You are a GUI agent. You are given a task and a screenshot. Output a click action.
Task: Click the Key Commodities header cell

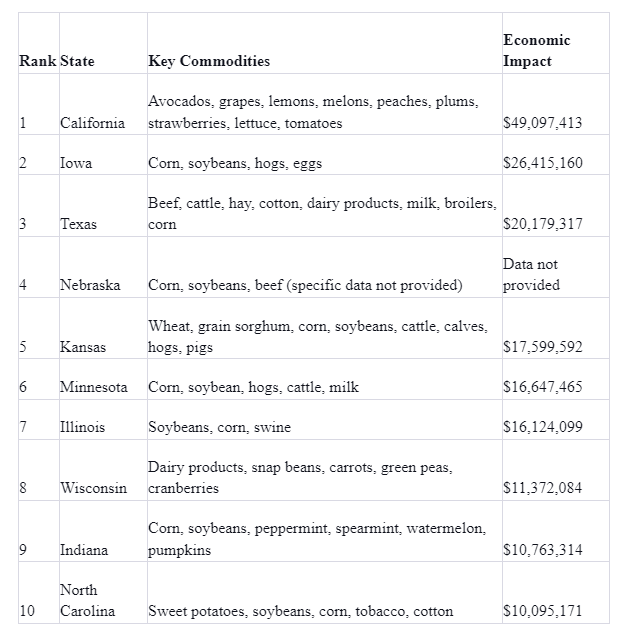tap(325, 43)
